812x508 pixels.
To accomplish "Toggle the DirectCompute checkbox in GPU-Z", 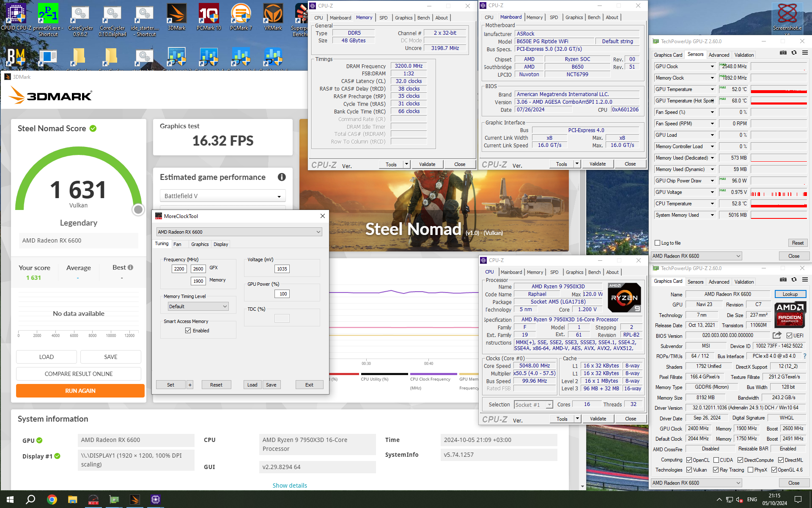I will [x=740, y=460].
